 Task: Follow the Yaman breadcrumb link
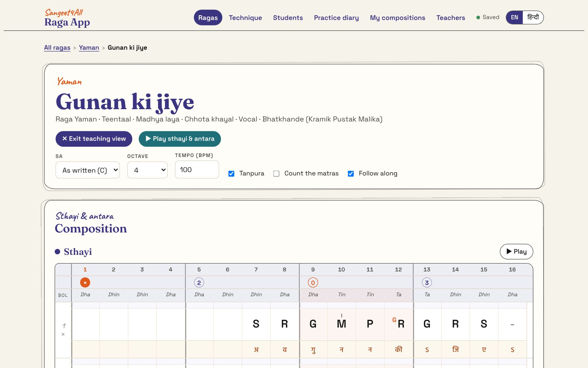tap(89, 48)
